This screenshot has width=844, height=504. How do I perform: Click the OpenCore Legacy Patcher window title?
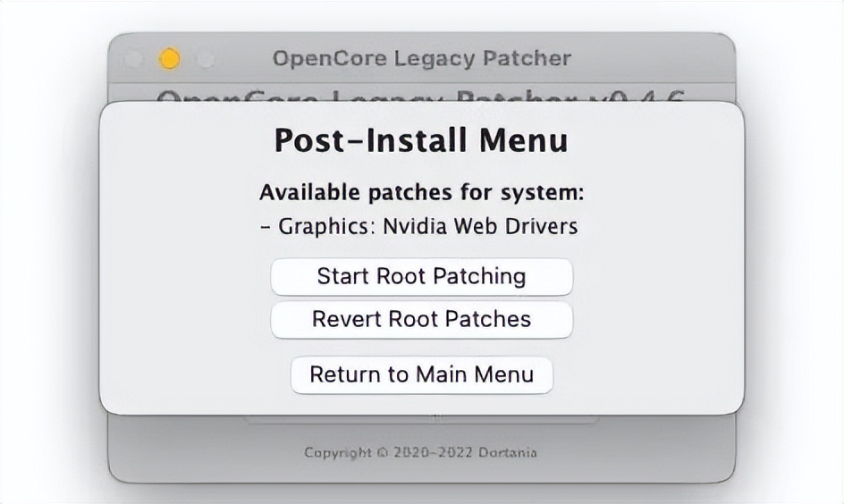pos(421,59)
